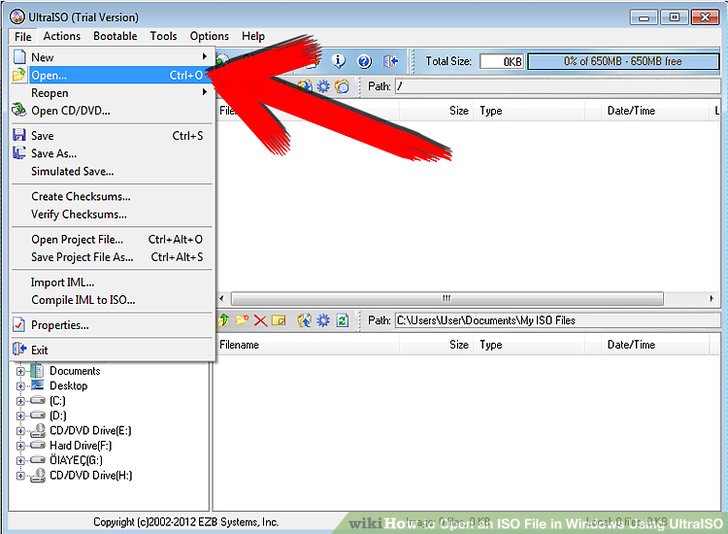The image size is (728, 534).
Task: Click the add files arrow icon in local toolbar
Action: (x=304, y=320)
